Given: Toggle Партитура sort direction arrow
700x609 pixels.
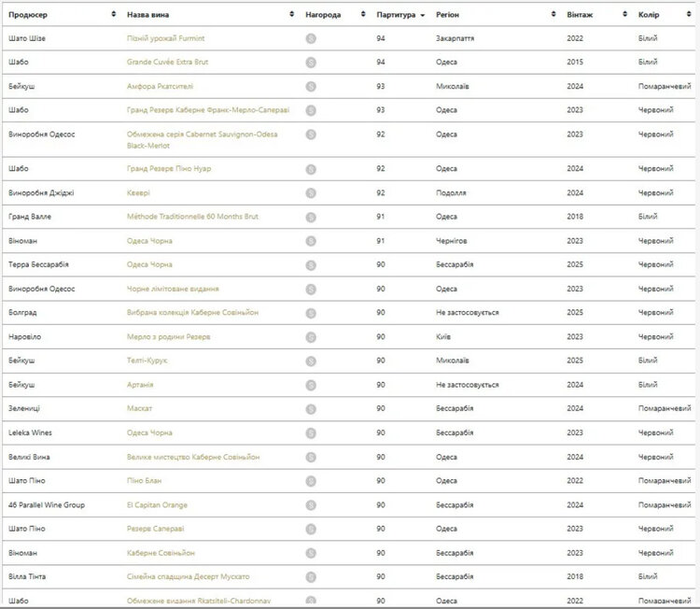Looking at the screenshot, I should coord(422,15).
